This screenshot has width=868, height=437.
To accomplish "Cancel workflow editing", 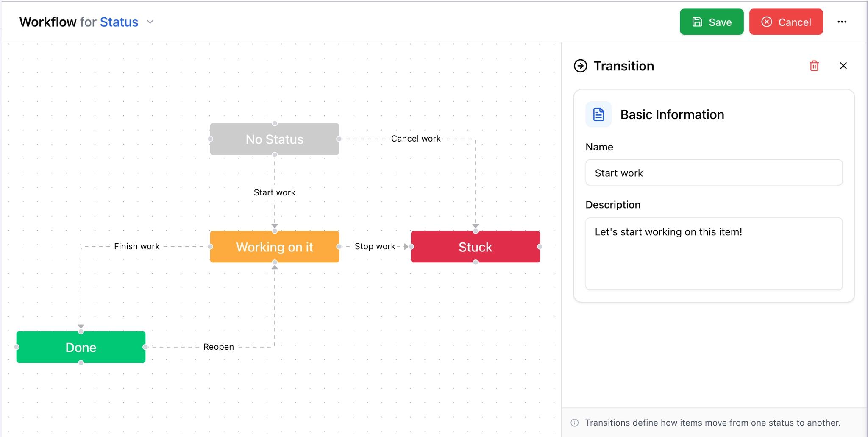I will tap(786, 22).
